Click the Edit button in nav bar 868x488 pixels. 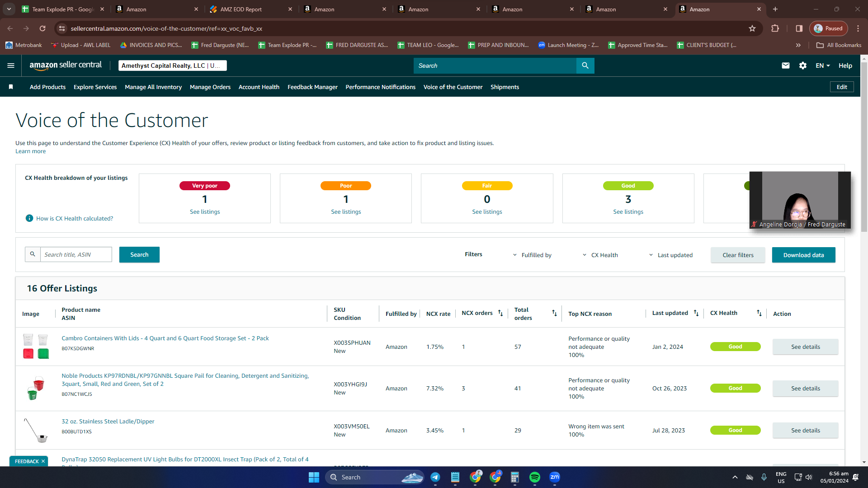tap(842, 87)
